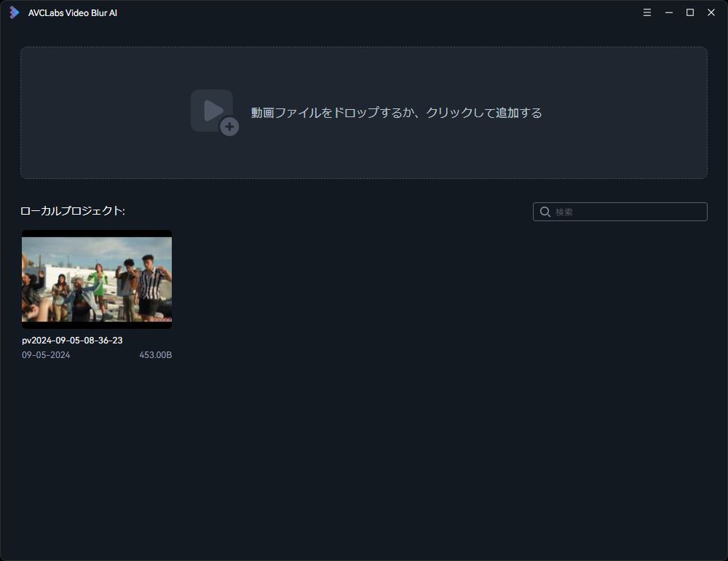
Task: Click empty title bar space beside the title
Action: tap(364, 12)
